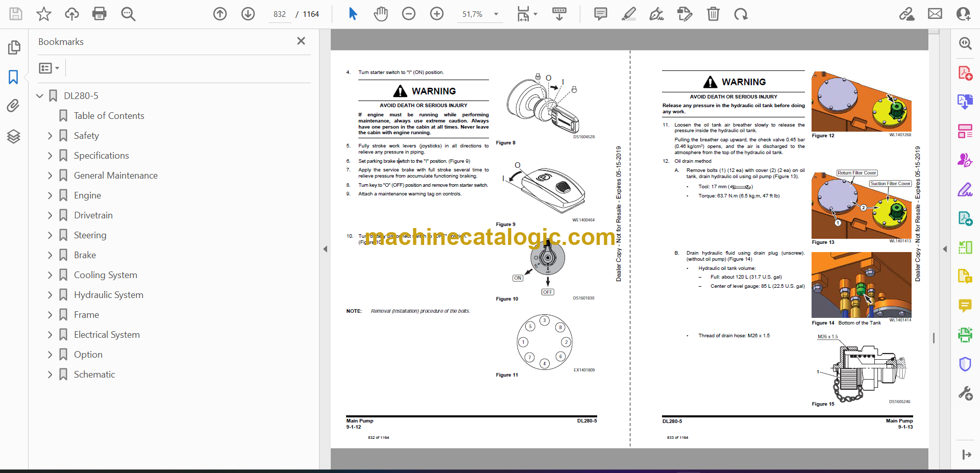Image resolution: width=980 pixels, height=473 pixels.
Task: Open the attachments paperclip panel
Action: [x=14, y=106]
